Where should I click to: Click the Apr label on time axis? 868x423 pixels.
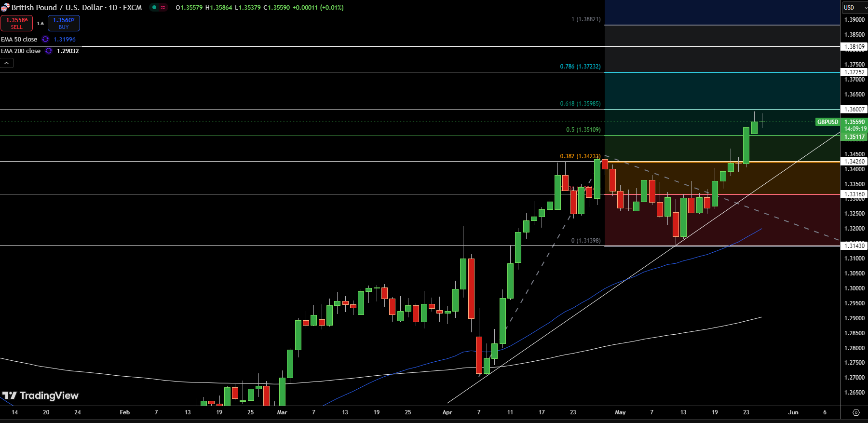click(x=447, y=412)
